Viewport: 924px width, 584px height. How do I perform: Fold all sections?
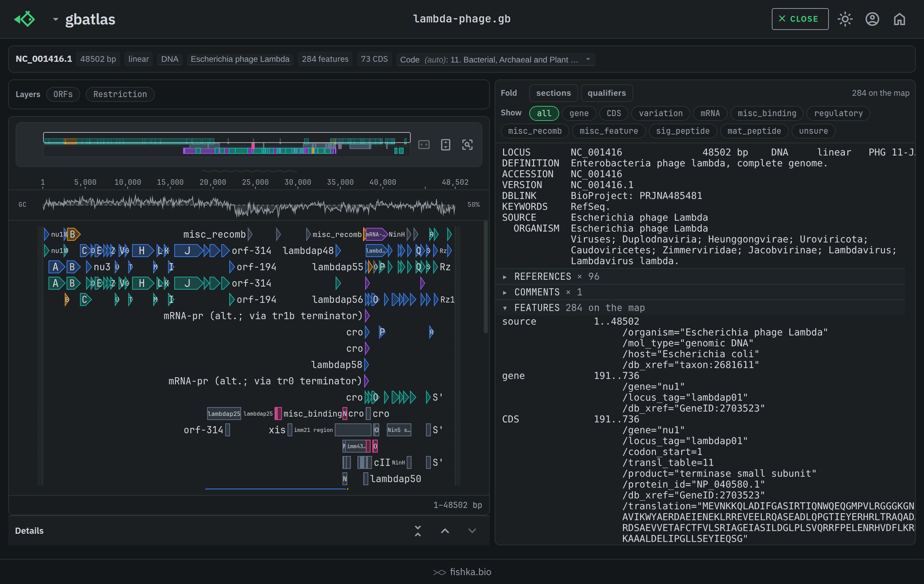click(x=553, y=93)
